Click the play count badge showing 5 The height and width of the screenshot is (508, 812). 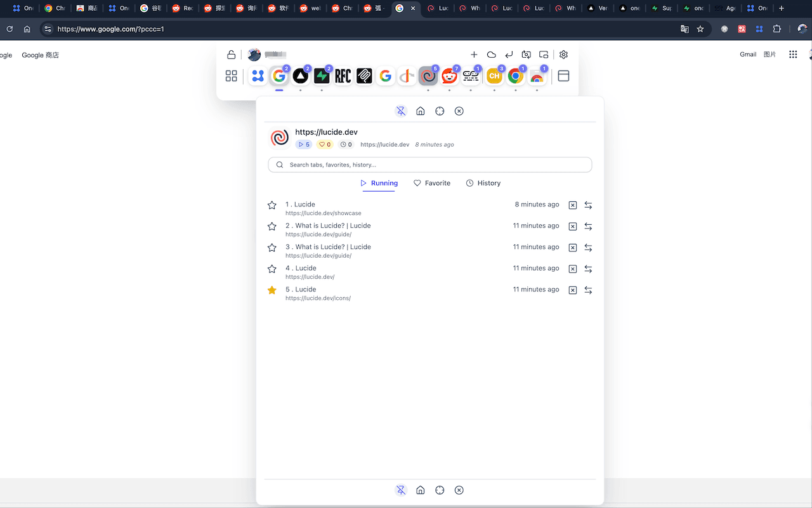(303, 144)
